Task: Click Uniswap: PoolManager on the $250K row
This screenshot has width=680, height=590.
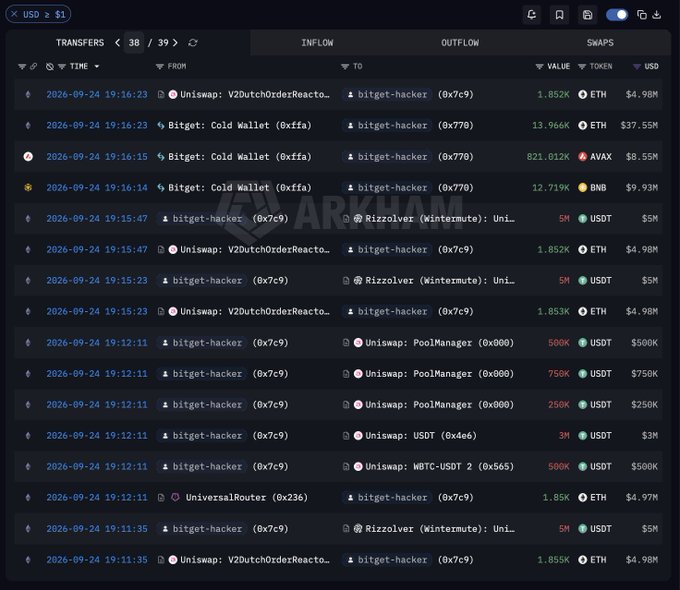Action: click(x=439, y=405)
